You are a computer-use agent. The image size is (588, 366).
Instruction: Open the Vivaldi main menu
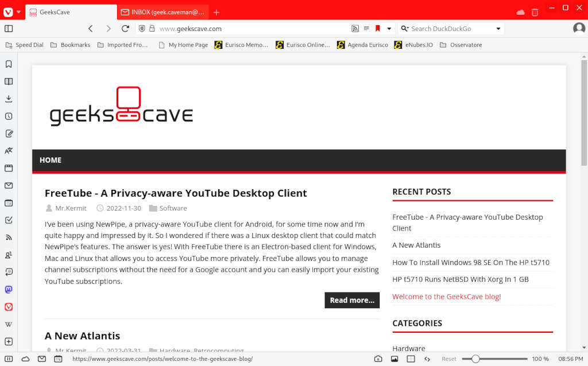pyautogui.click(x=8, y=12)
